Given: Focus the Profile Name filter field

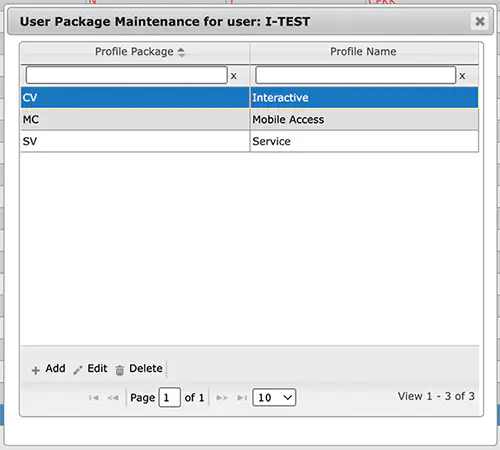Looking at the screenshot, I should tap(356, 75).
